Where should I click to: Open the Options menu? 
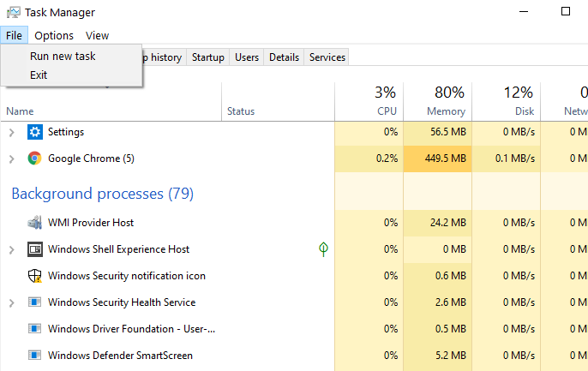54,35
